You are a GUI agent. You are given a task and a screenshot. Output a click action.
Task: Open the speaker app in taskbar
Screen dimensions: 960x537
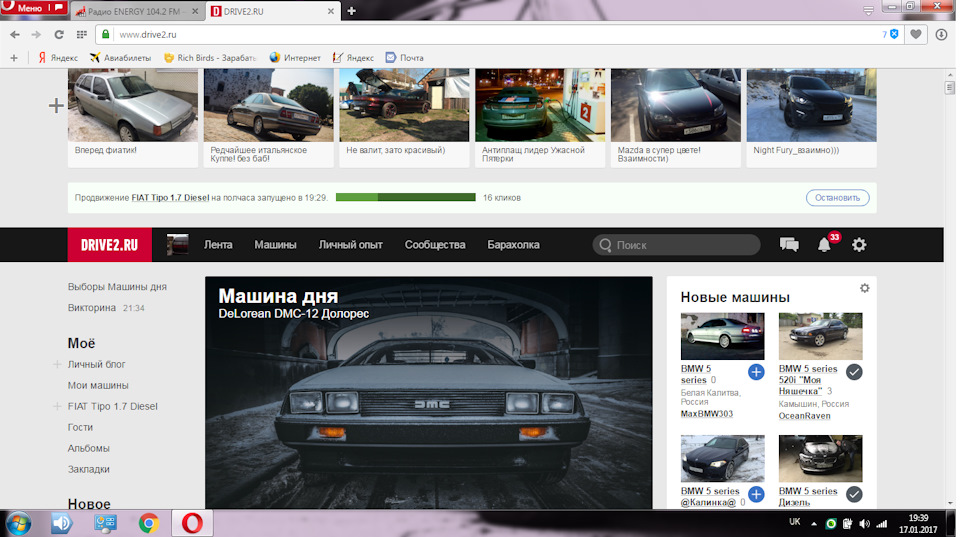click(x=62, y=524)
